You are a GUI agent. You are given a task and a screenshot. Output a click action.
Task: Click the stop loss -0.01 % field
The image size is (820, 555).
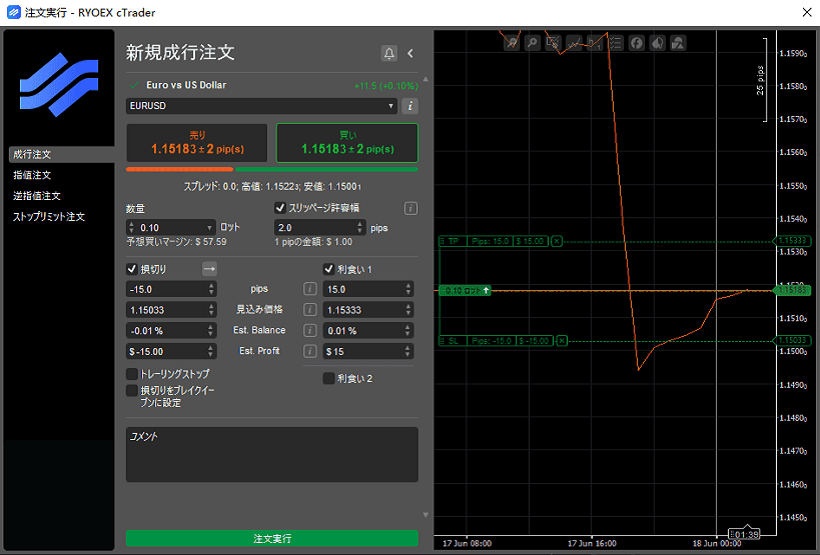(x=171, y=331)
